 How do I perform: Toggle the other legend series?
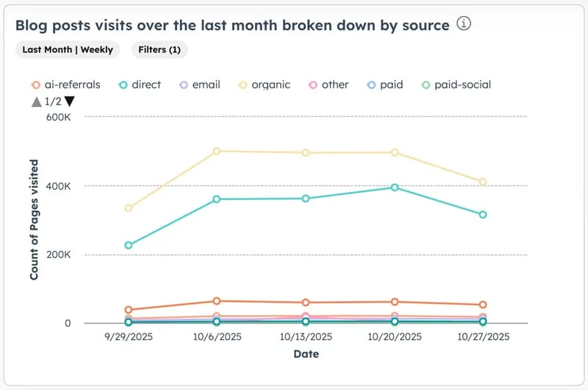click(x=329, y=85)
